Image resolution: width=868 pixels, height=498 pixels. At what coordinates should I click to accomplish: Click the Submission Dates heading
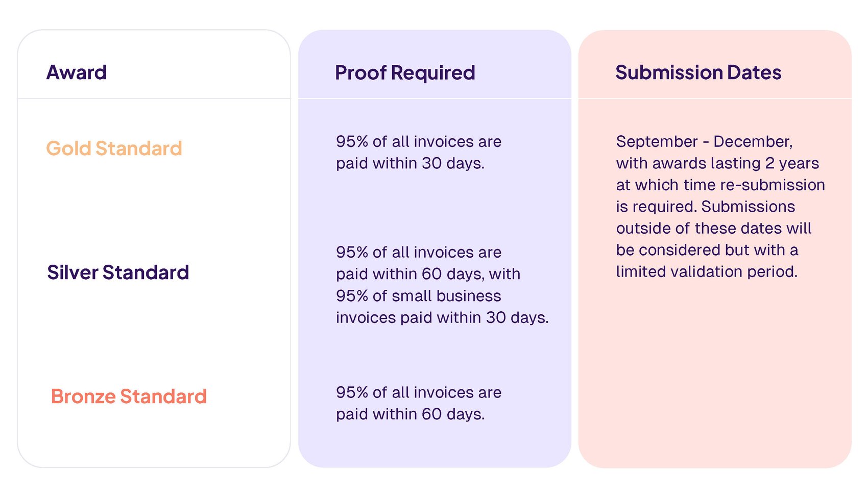(x=698, y=72)
